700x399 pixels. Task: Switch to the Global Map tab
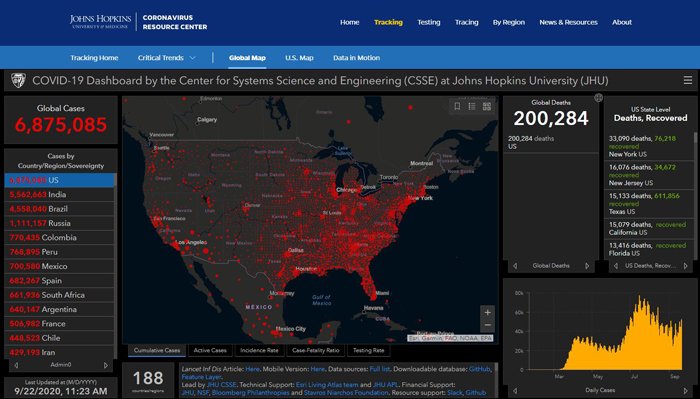(247, 58)
